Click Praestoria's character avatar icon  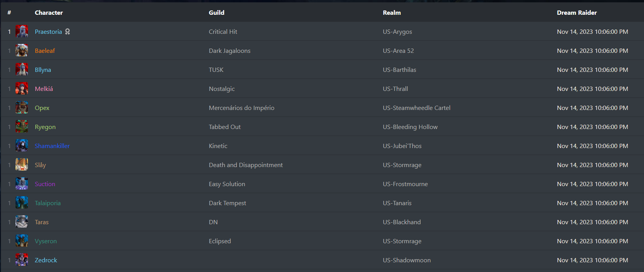click(x=22, y=31)
